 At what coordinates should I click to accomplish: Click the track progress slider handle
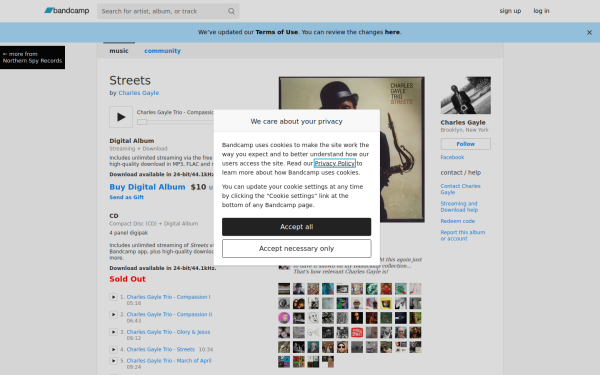(142, 122)
